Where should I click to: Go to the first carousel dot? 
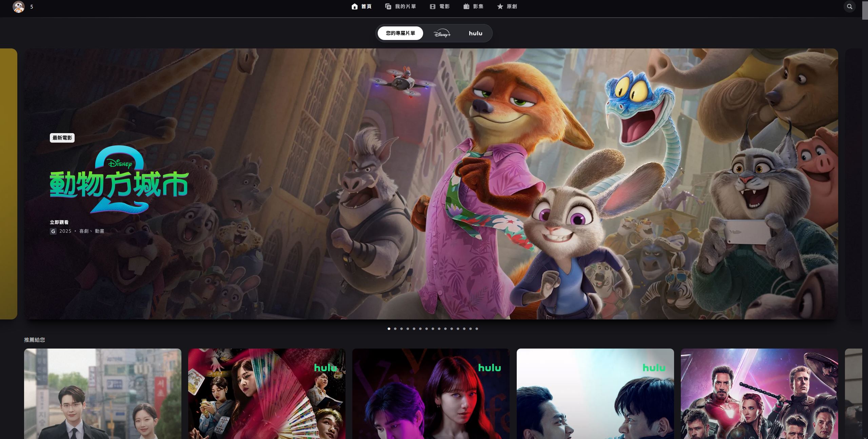[389, 329]
